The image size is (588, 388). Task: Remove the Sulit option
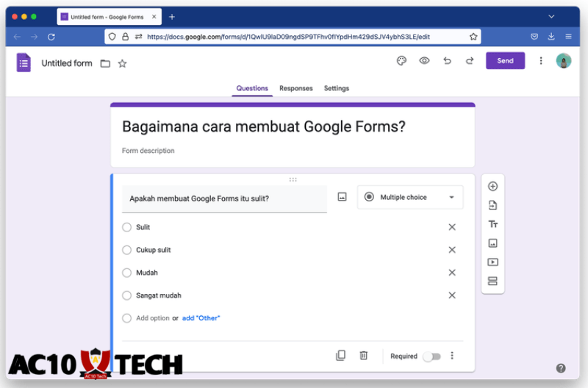coord(452,227)
